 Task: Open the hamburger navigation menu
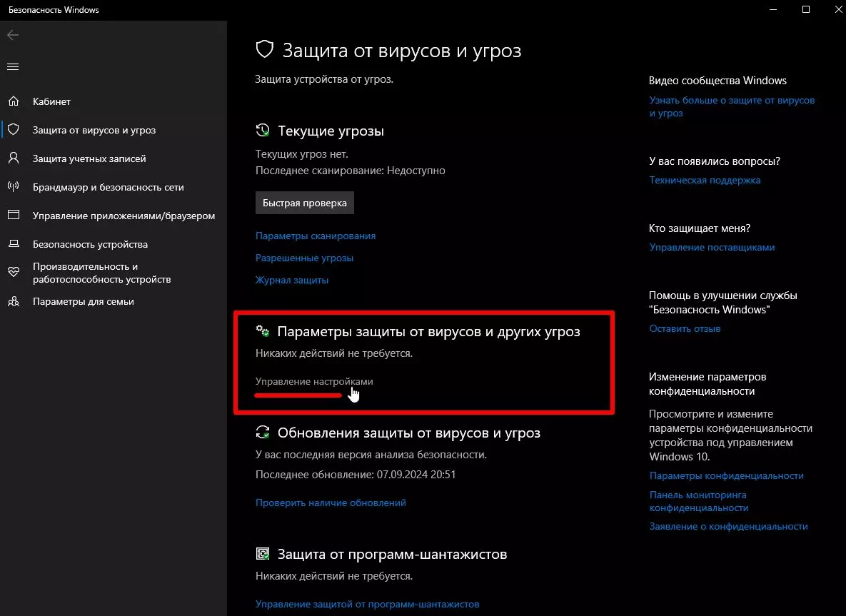point(13,67)
